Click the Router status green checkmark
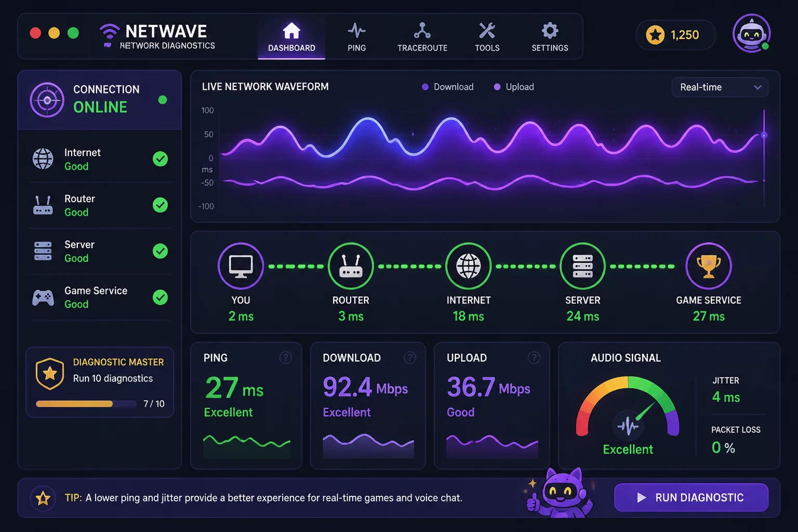This screenshot has width=798, height=532. click(x=161, y=205)
